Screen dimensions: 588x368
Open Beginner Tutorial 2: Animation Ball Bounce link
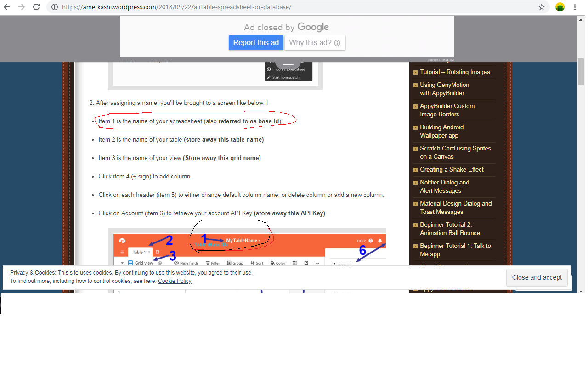[x=450, y=229]
